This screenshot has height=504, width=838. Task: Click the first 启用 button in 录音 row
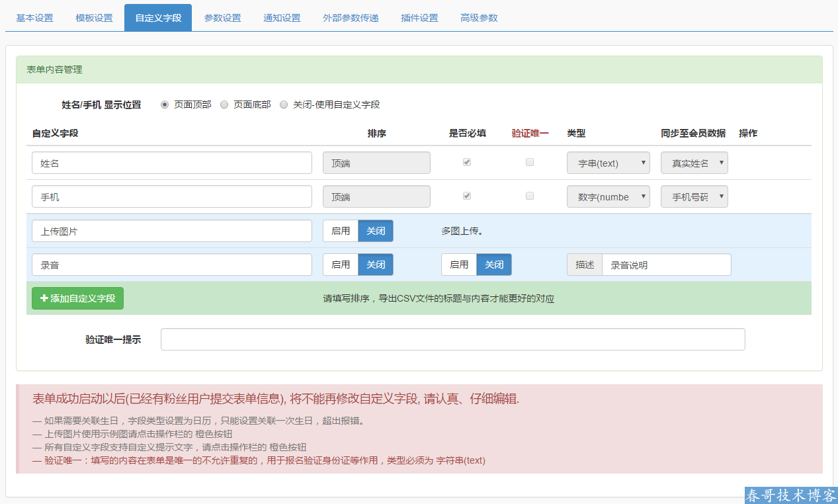tap(341, 265)
